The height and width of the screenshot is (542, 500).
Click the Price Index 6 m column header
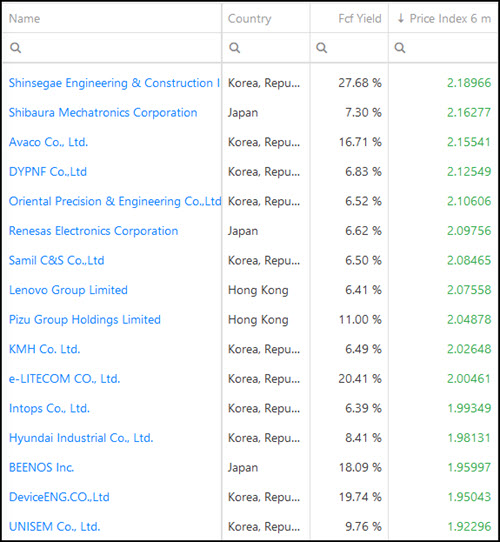[x=450, y=18]
